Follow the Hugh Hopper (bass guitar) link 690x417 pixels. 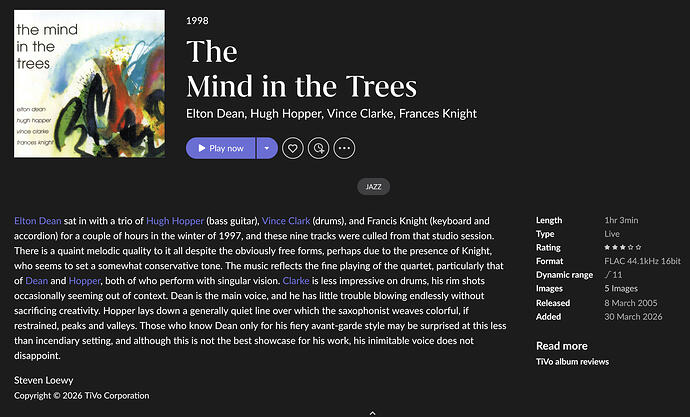pos(172,221)
